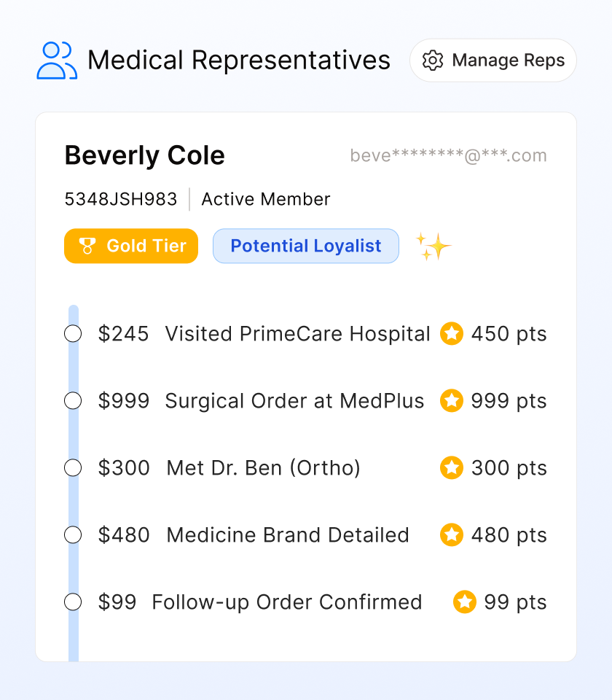Click the trophy icon in Gold Tier
Viewport: 612px width, 700px height.
(x=87, y=246)
